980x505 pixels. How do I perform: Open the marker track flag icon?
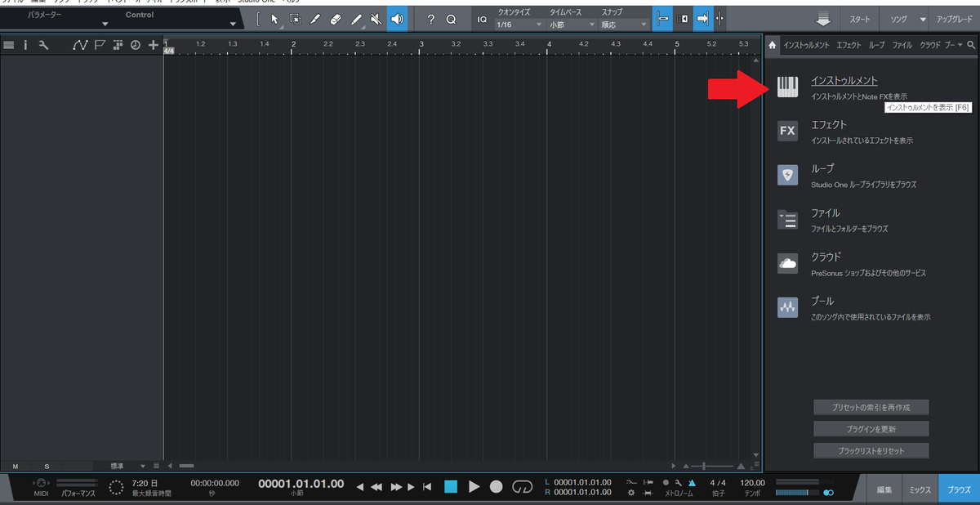pos(100,45)
